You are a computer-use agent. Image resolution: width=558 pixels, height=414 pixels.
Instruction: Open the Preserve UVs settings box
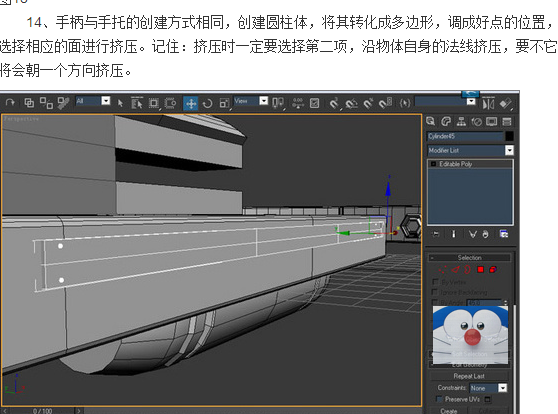coord(488,399)
